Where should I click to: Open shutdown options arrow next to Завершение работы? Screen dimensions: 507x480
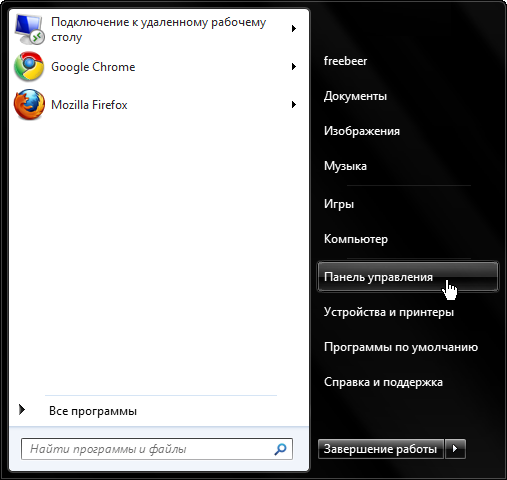pyautogui.click(x=455, y=449)
